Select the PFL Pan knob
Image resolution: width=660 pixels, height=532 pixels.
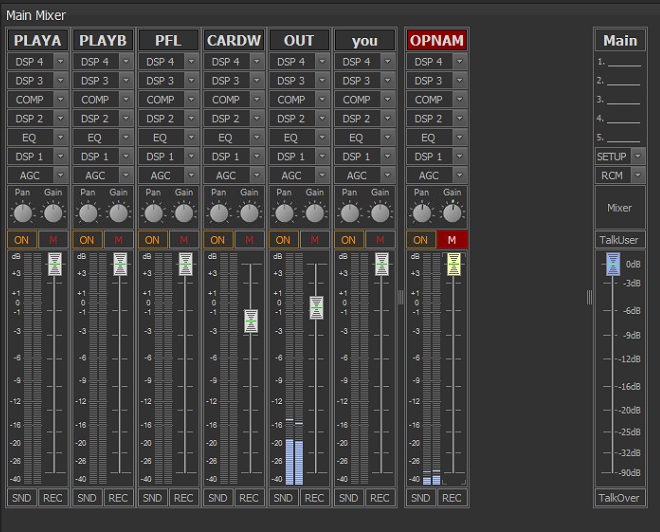click(x=154, y=213)
